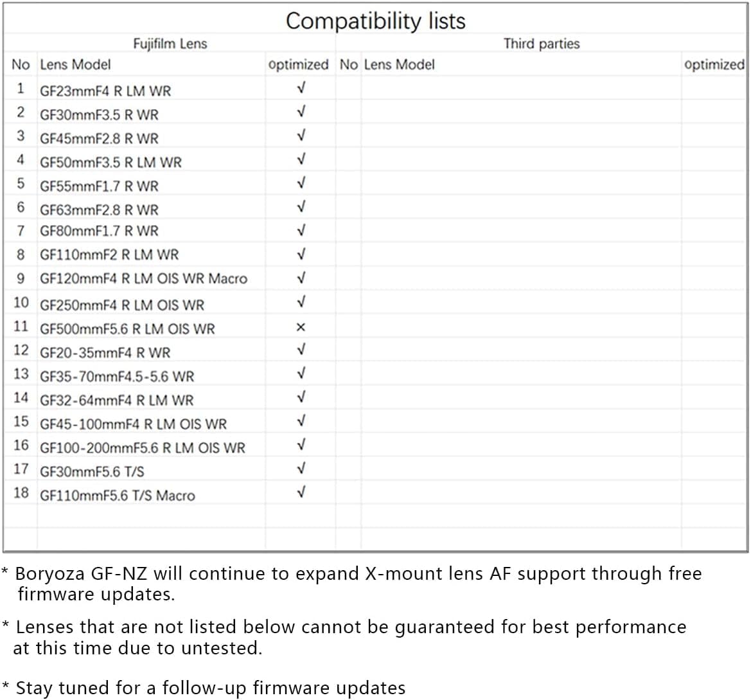Select the Third parties section header
This screenshot has width=751, height=700.
(x=541, y=44)
